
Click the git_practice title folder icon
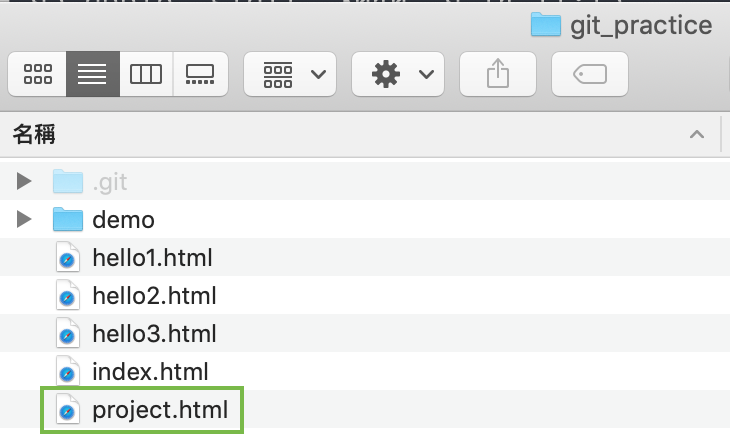(x=546, y=25)
